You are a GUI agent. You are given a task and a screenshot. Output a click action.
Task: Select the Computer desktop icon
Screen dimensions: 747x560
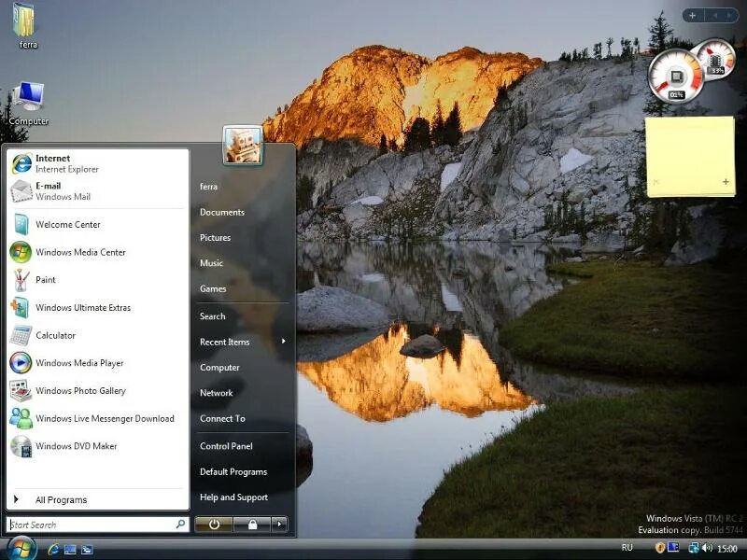(x=29, y=104)
